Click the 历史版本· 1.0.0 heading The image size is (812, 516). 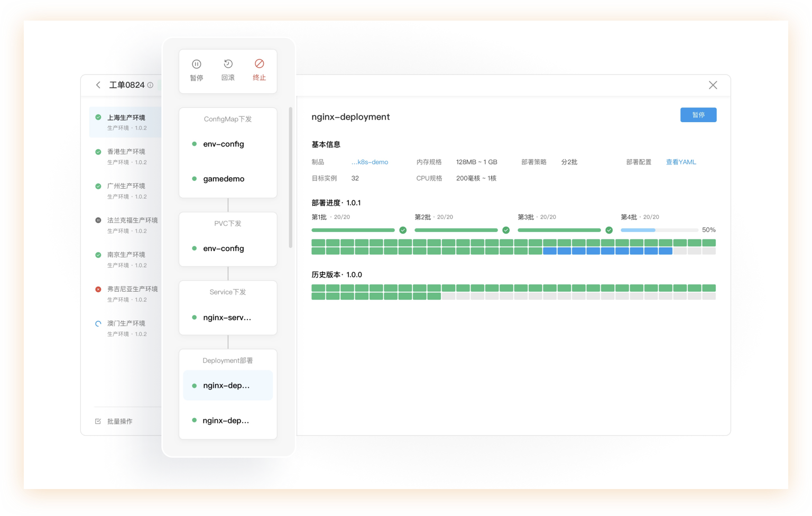tap(337, 275)
